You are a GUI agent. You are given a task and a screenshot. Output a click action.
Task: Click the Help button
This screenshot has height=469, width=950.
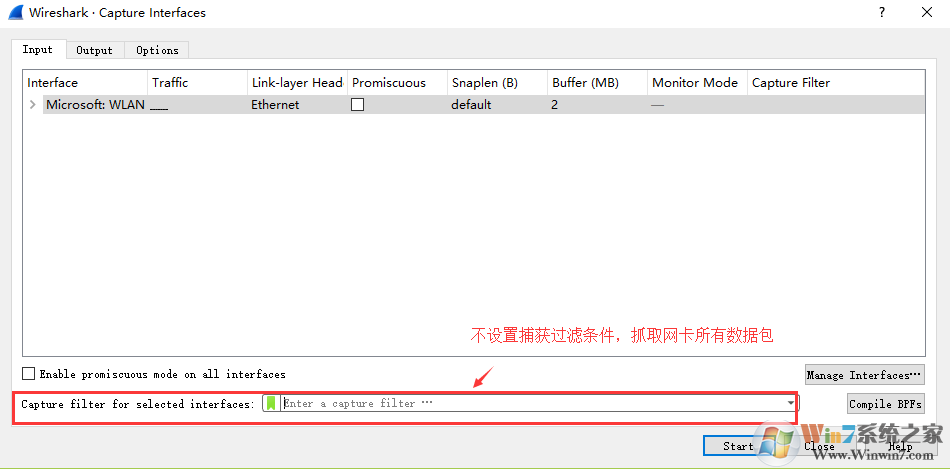[900, 446]
